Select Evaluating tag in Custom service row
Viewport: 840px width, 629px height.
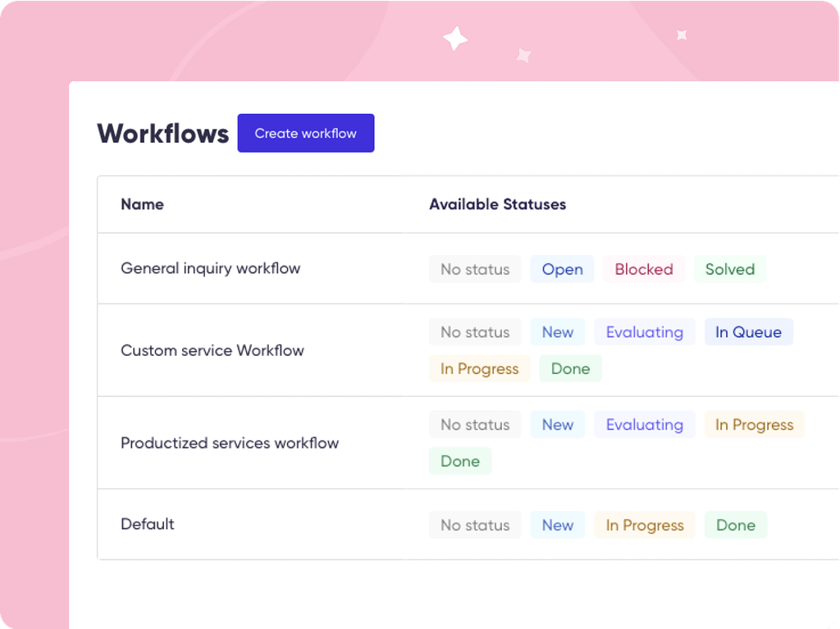click(645, 332)
